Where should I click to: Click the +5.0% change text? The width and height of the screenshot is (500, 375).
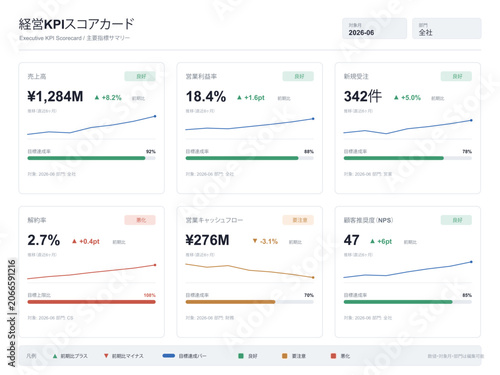(411, 98)
